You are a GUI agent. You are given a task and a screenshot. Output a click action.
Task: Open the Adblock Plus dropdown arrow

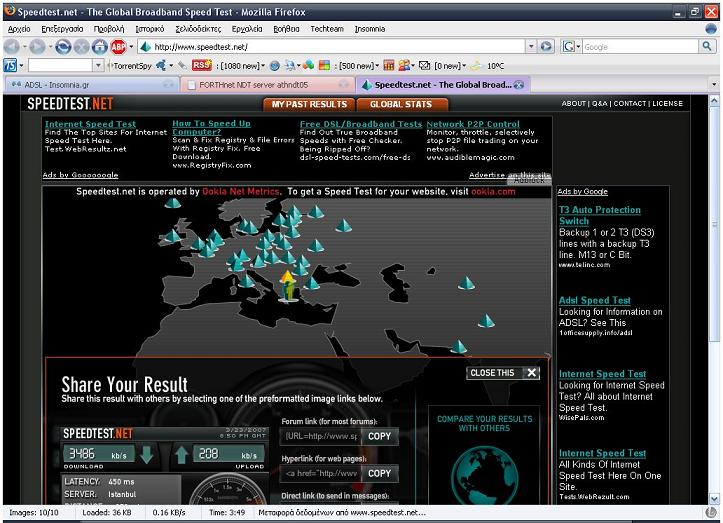131,47
